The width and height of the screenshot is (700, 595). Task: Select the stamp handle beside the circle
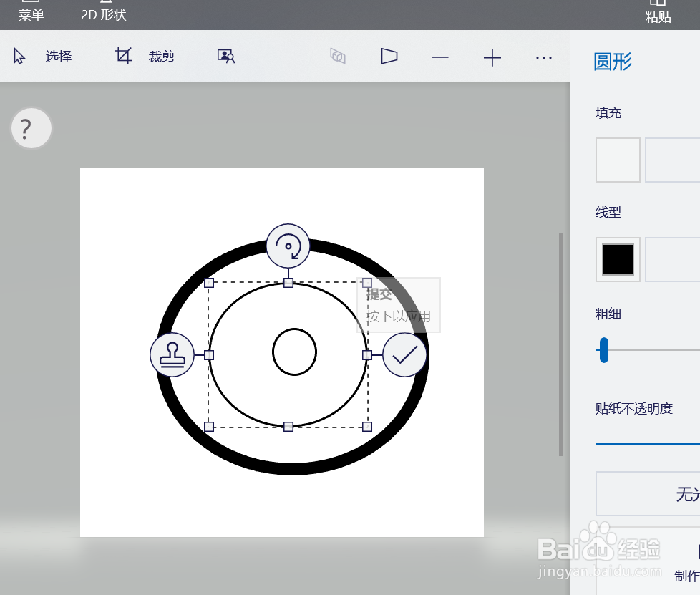coord(172,354)
